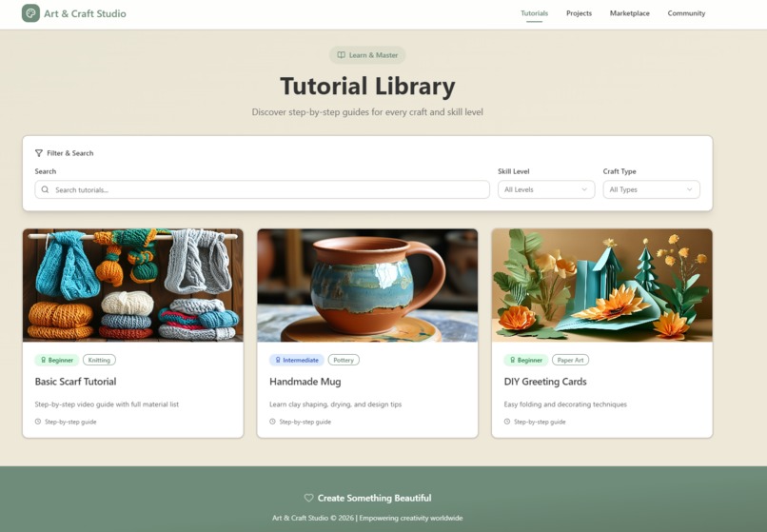This screenshot has width=767, height=532.
Task: Click the book icon in Learn & Master badge
Action: click(341, 55)
